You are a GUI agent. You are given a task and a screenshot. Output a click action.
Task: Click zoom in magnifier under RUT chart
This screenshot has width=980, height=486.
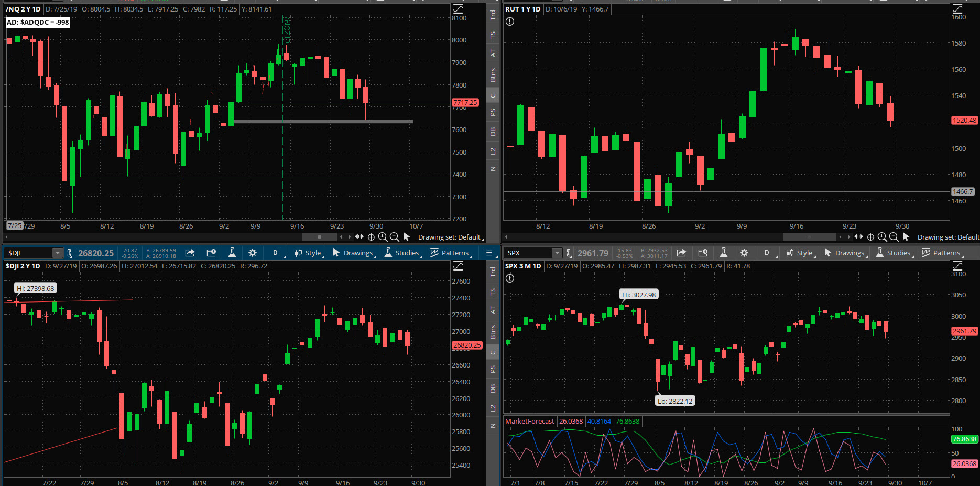882,237
